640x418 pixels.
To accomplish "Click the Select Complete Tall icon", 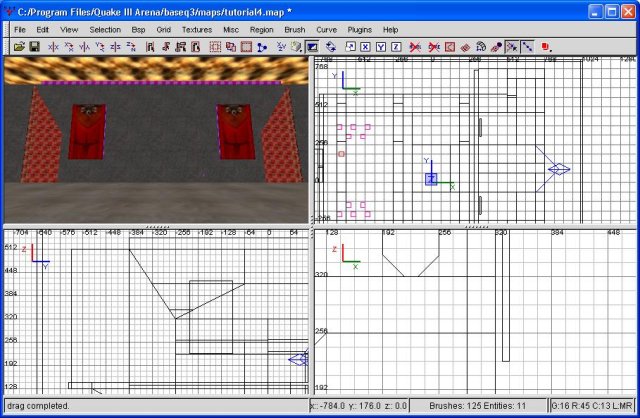I will (150, 47).
